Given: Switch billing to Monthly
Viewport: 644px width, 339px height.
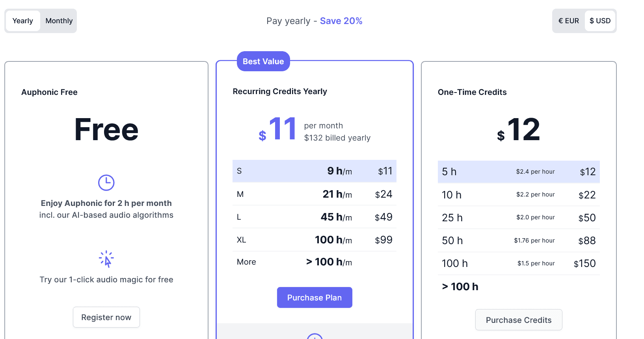Looking at the screenshot, I should tap(59, 21).
